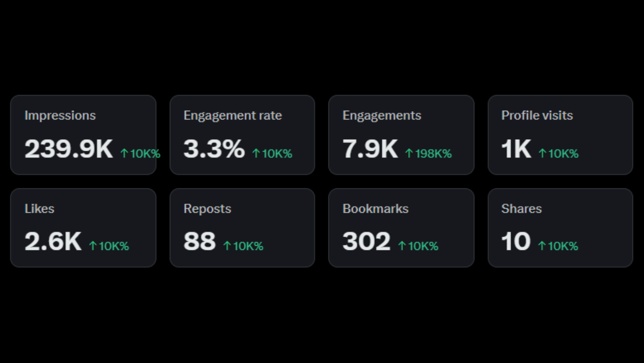Select the 3.3% engagement rate figure

(x=214, y=149)
